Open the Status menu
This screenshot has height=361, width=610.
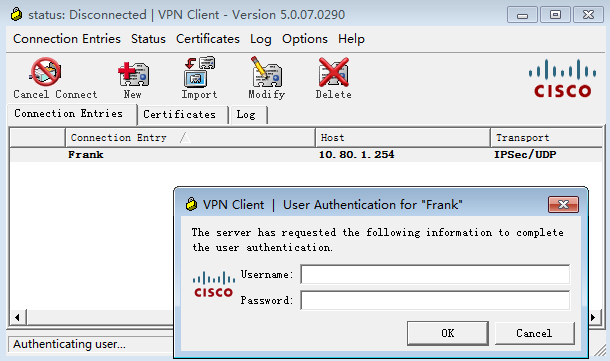(x=148, y=39)
